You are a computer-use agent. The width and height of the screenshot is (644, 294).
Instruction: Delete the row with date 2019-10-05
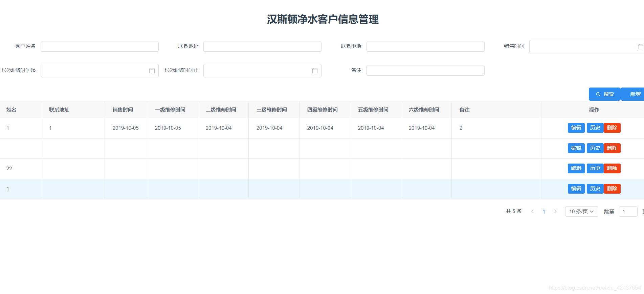pyautogui.click(x=612, y=128)
